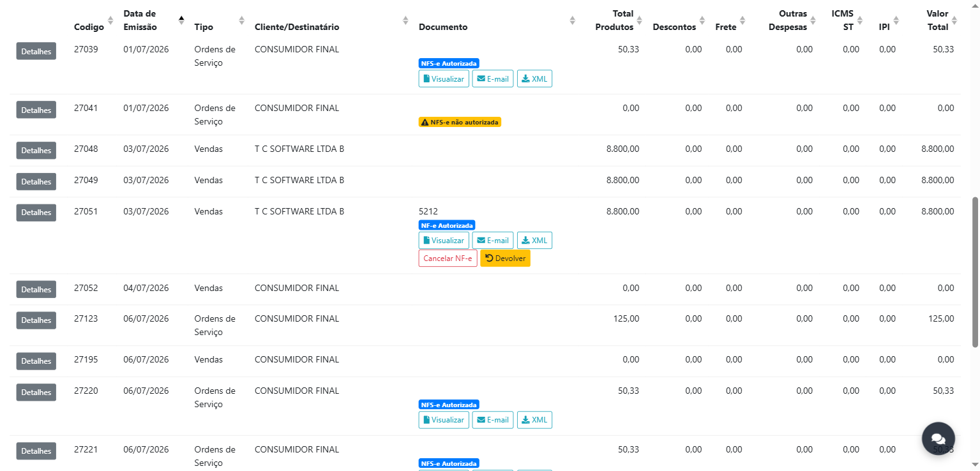Show Detalhes of order 27220
The width and height of the screenshot is (980, 471).
[36, 392]
